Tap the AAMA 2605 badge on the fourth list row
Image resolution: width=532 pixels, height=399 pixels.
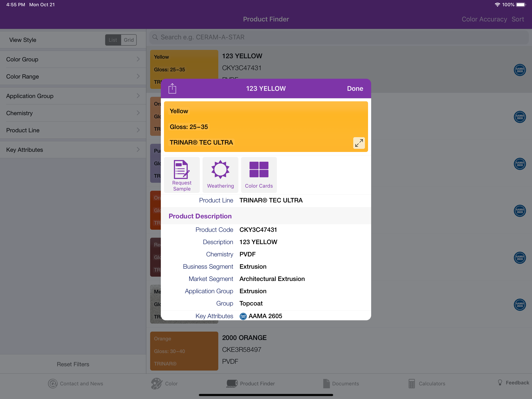[520, 211]
